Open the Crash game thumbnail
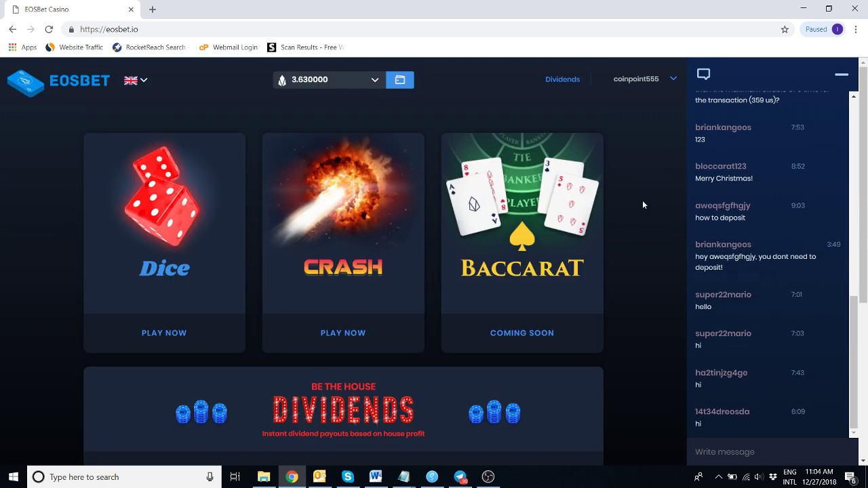This screenshot has height=488, width=868. (x=343, y=223)
